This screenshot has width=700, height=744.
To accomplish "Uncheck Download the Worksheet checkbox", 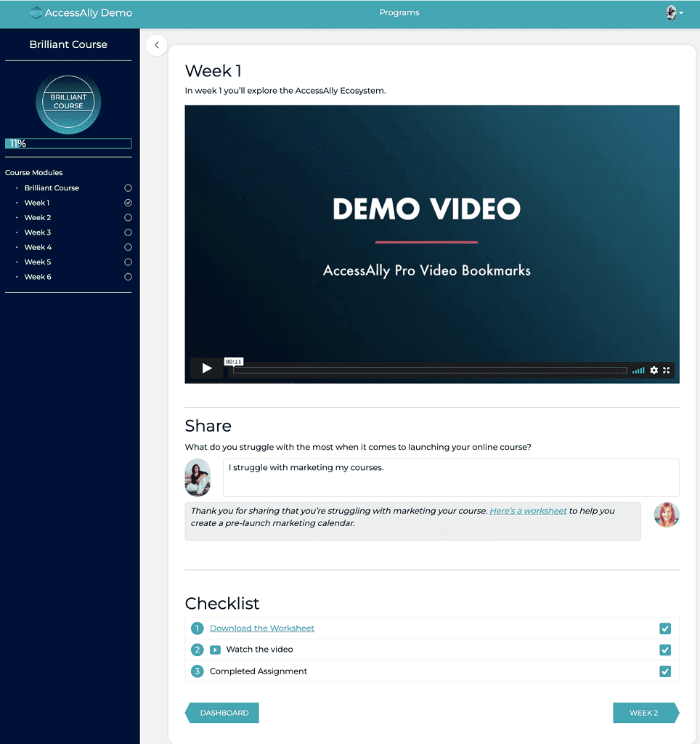I will pyautogui.click(x=665, y=628).
